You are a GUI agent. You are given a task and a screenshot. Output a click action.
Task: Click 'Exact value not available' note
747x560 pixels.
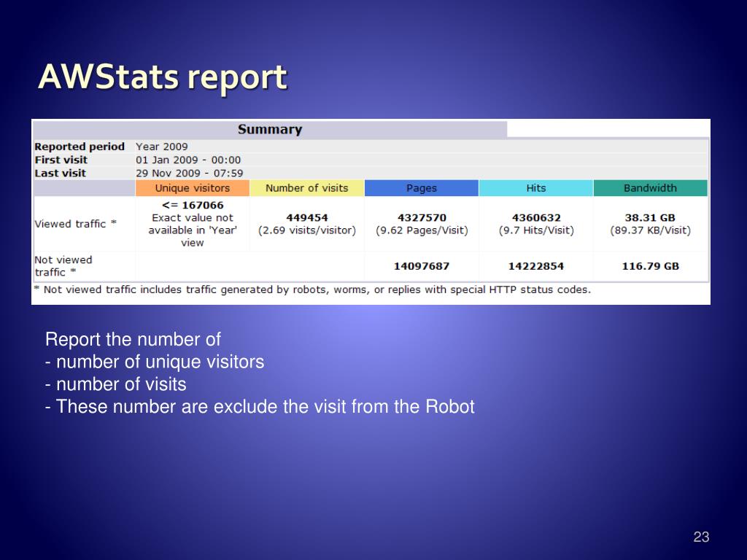193,230
